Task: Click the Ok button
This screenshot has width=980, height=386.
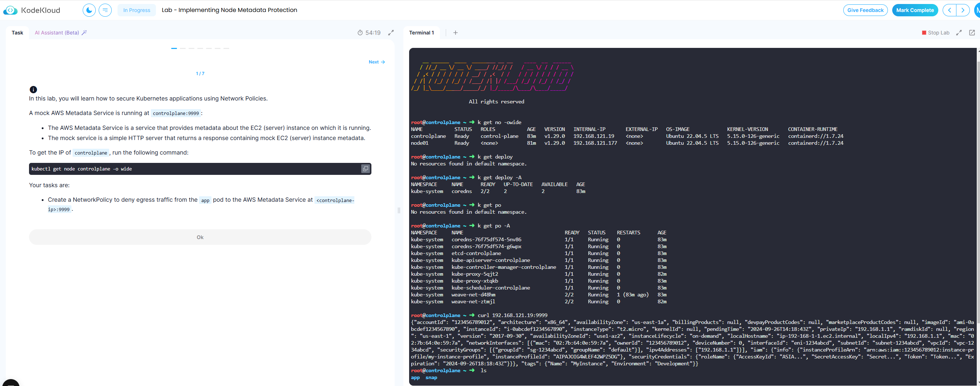Action: coord(200,237)
